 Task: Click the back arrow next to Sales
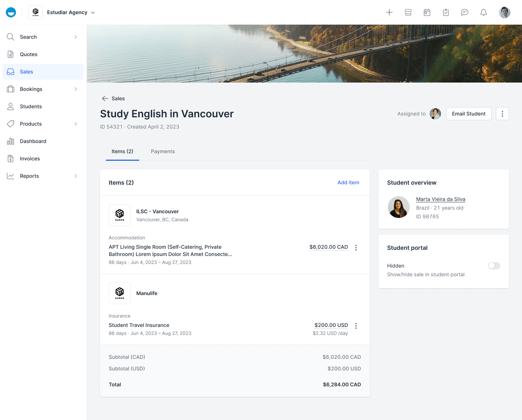(x=105, y=98)
